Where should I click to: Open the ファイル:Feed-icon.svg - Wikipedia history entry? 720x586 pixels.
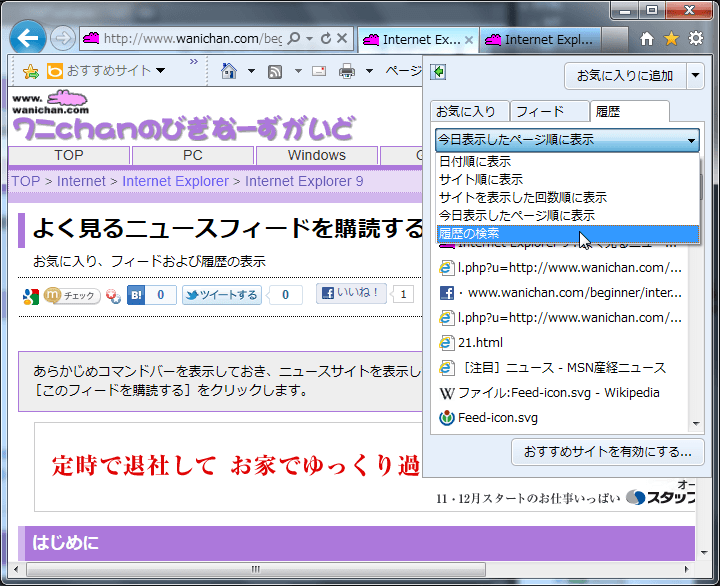click(549, 393)
